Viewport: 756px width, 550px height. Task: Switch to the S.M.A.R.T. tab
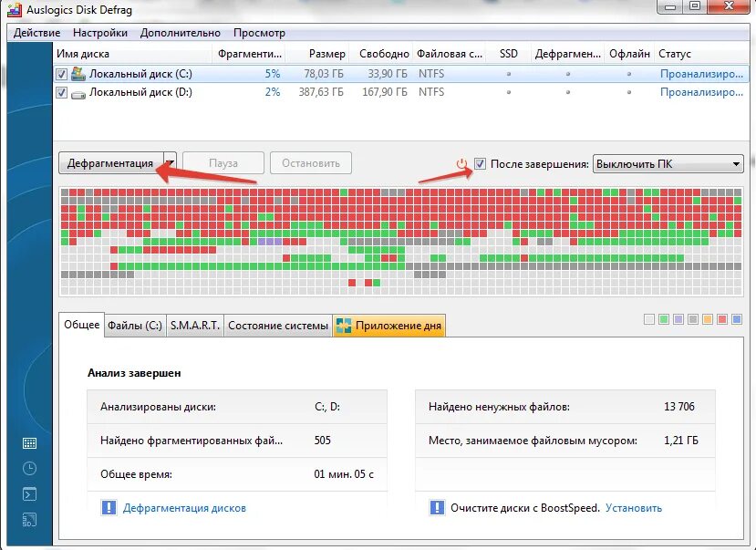195,326
